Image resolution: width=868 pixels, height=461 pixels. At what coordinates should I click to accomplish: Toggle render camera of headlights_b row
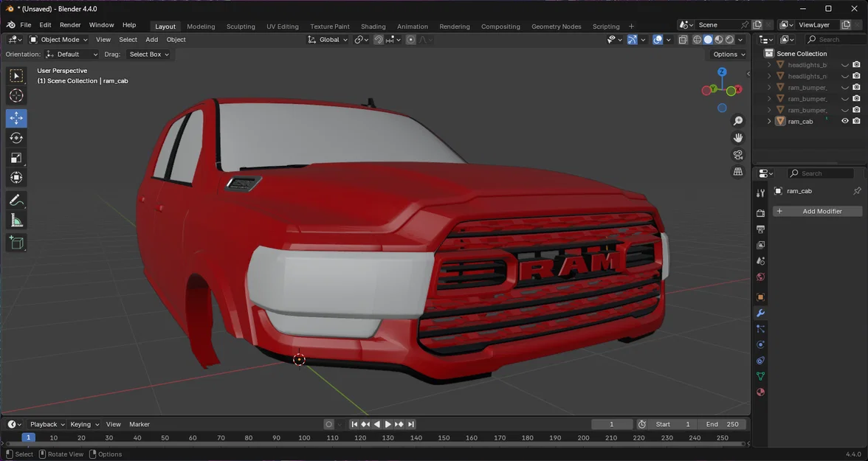point(856,65)
